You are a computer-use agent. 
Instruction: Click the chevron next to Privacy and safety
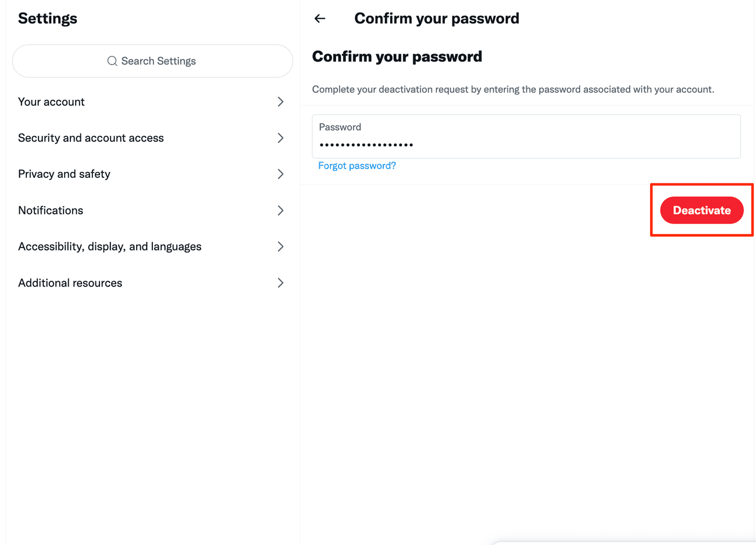(280, 174)
